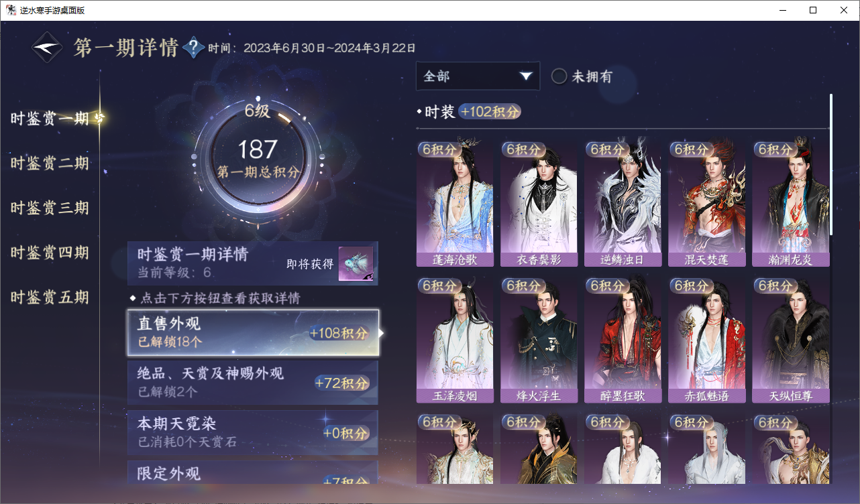Select the 混天焚莲 costume thumbnail

pos(706,203)
